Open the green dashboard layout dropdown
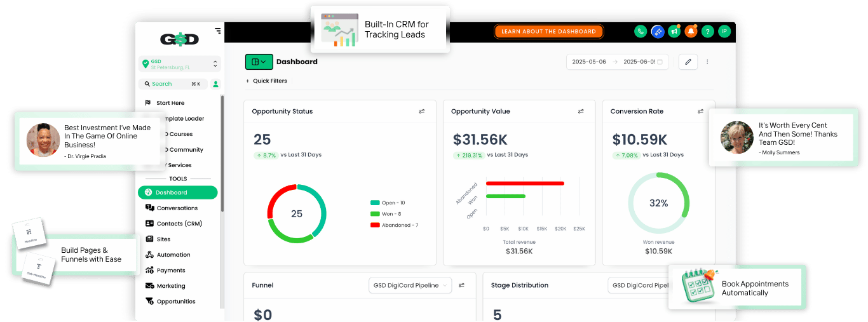The width and height of the screenshot is (868, 322). [x=259, y=62]
